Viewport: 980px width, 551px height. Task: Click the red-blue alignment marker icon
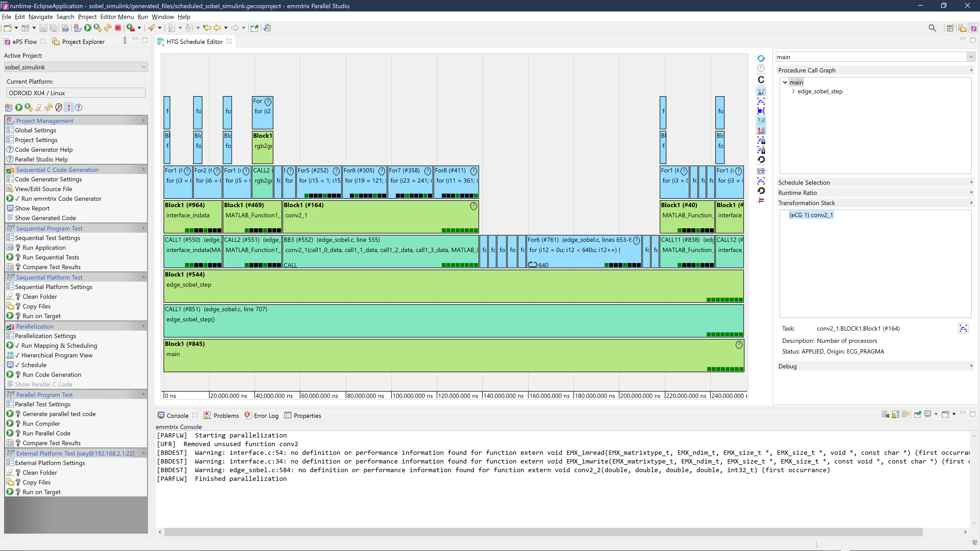[x=761, y=201]
